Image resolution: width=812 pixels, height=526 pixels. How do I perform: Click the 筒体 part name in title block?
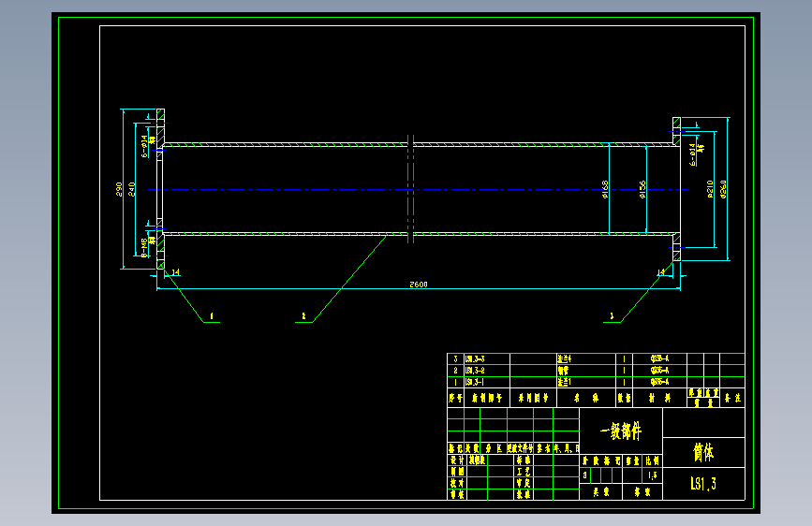pos(703,452)
